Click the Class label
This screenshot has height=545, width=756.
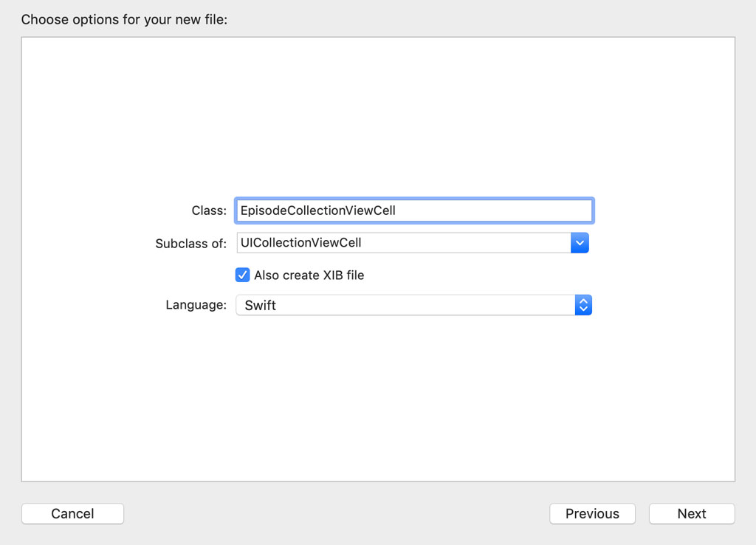click(x=209, y=210)
